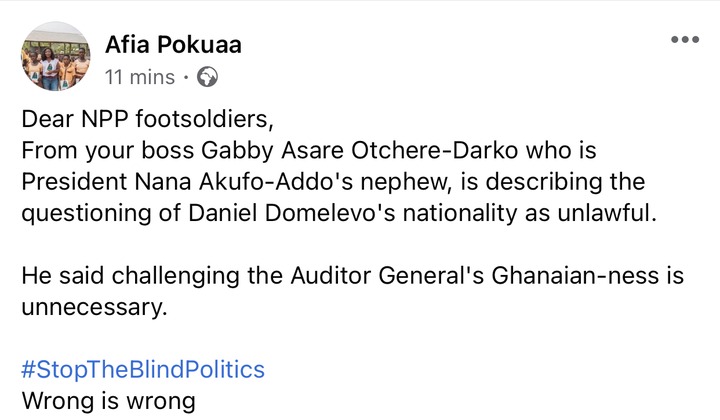Viewport: 720px width, 420px height.
Task: Click the phrase "Auditor General's" in the post
Action: click(x=387, y=276)
